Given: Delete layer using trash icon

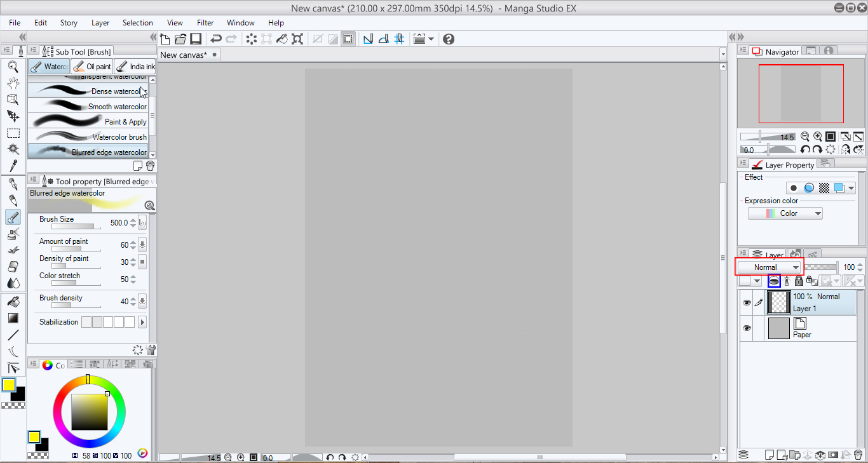Looking at the screenshot, I should tap(858, 455).
